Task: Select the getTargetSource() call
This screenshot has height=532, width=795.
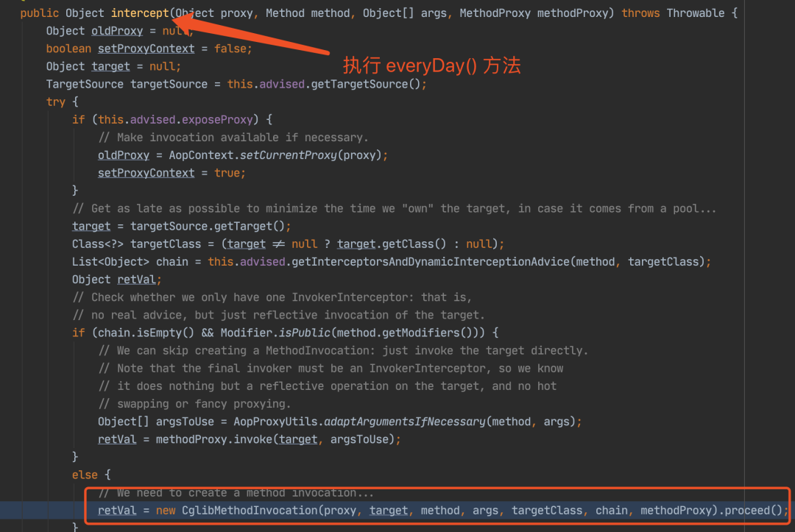Action: (x=366, y=84)
